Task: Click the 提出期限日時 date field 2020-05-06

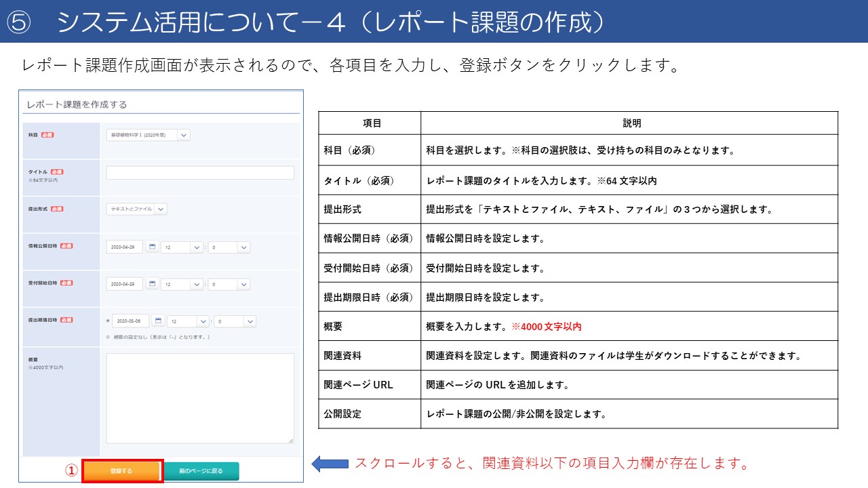Action: pyautogui.click(x=131, y=321)
